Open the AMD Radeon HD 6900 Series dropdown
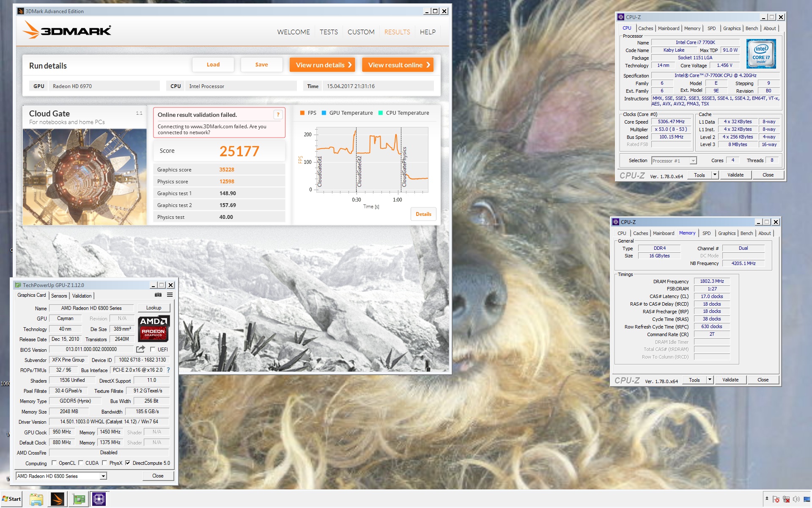The width and height of the screenshot is (812, 508). click(103, 476)
